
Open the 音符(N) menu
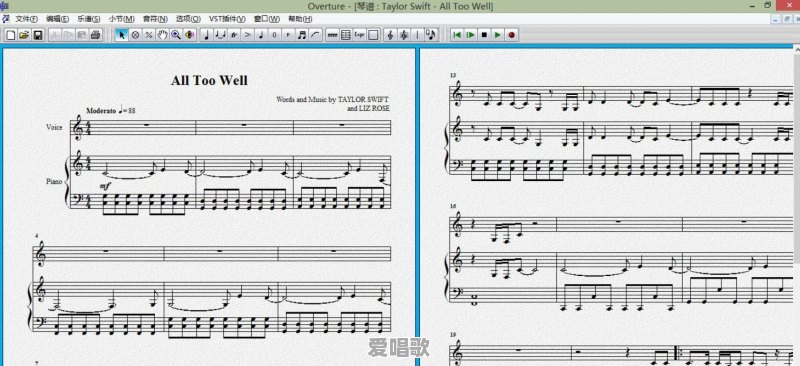155,19
